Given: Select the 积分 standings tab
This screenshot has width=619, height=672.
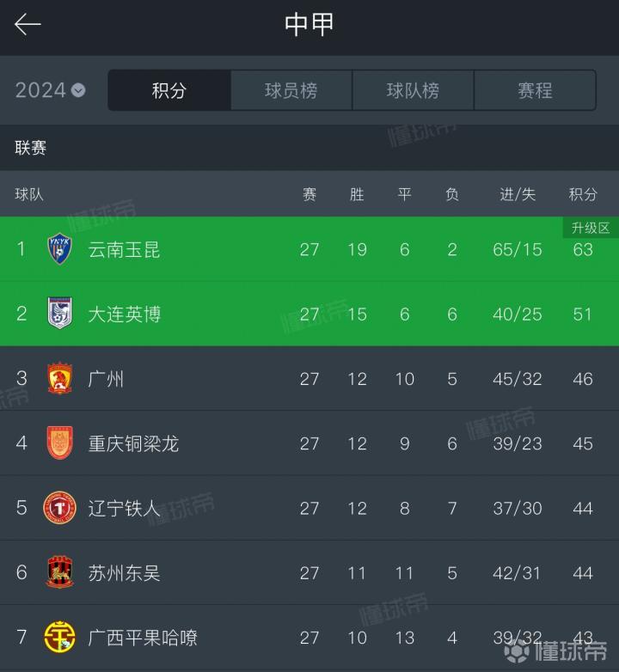Looking at the screenshot, I should pyautogui.click(x=169, y=90).
